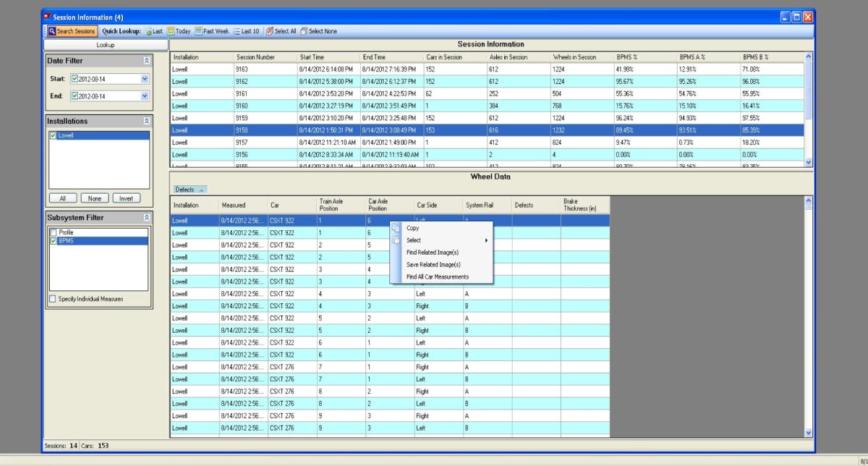Click Measured column header in Wheel Data
Screen dimensions: 868x466
pyautogui.click(x=244, y=205)
